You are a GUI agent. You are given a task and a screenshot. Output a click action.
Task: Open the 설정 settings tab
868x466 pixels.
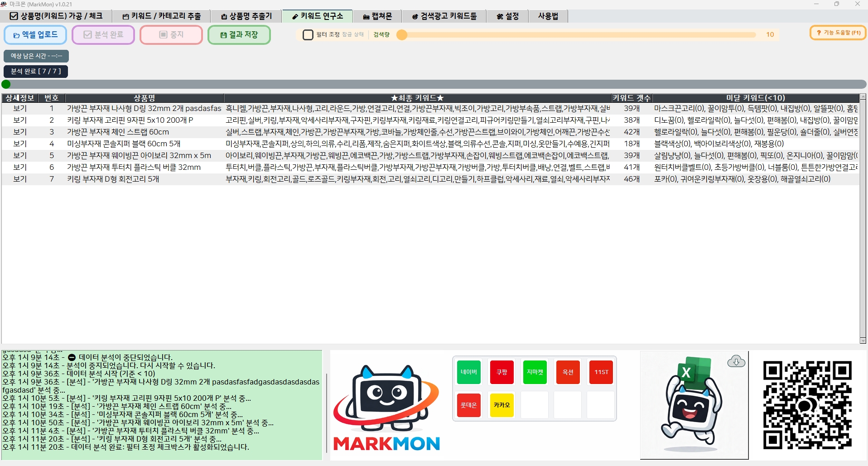[x=508, y=16]
